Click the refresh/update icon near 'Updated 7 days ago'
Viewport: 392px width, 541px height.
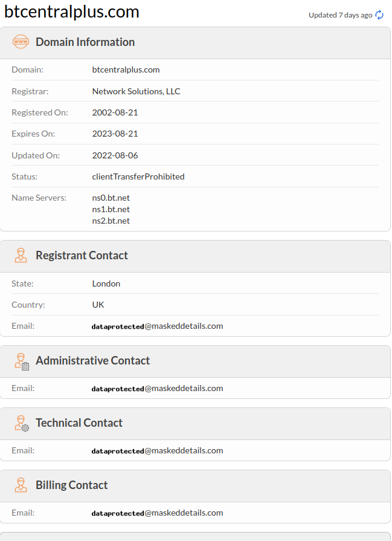[380, 15]
